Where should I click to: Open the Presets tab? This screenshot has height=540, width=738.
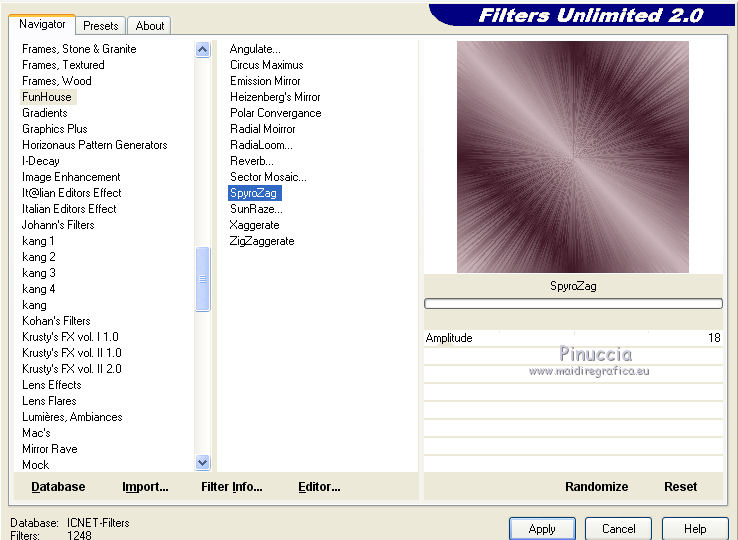click(x=101, y=26)
